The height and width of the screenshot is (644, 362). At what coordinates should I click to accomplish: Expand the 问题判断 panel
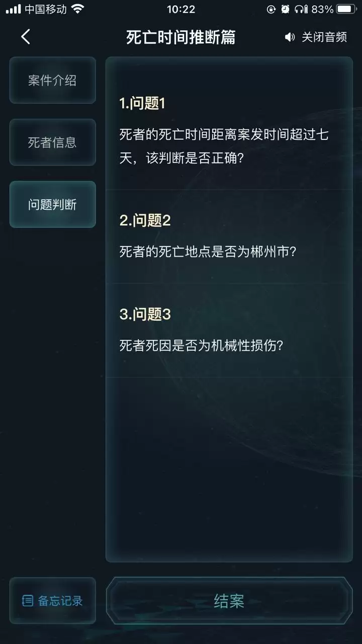(x=52, y=204)
